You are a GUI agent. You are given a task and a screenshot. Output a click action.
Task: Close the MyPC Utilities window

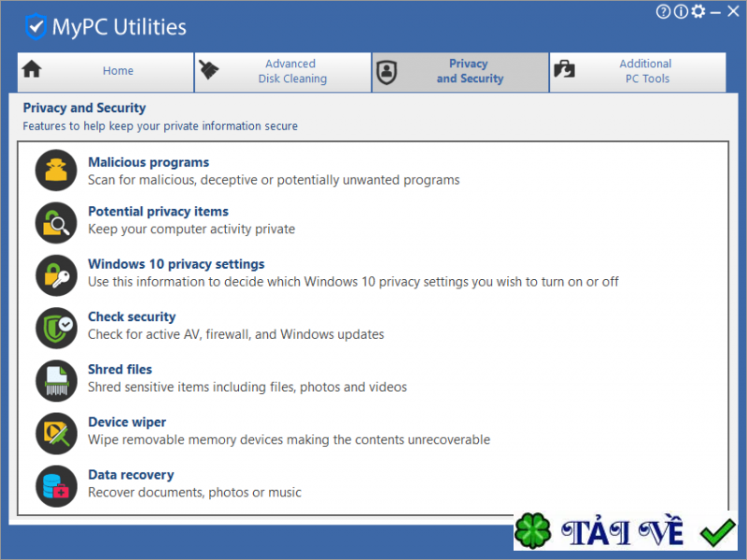coord(733,11)
